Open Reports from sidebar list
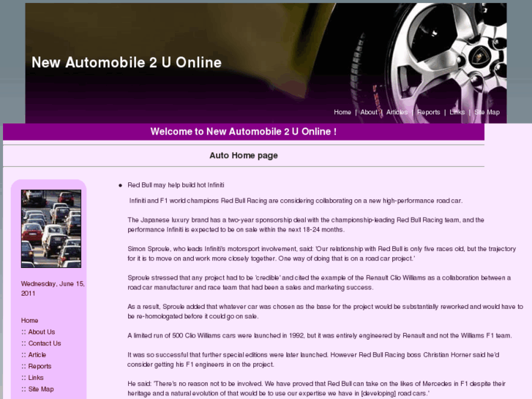 (x=40, y=366)
